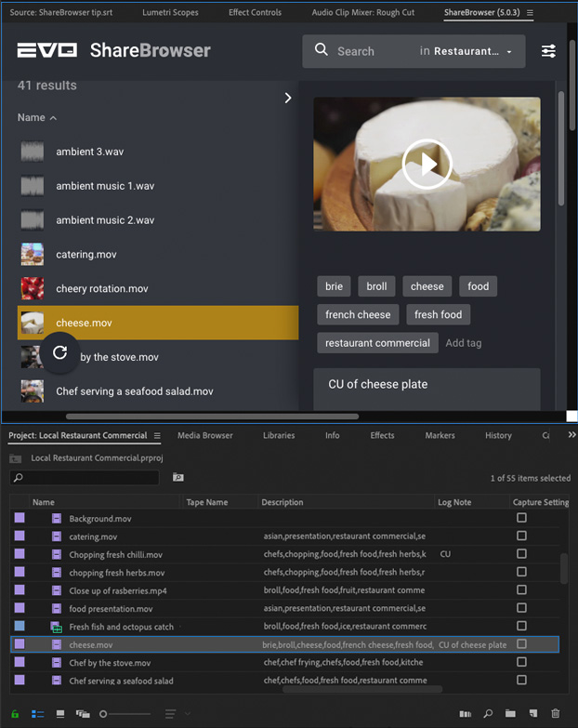Open the Markers tab
578x728 pixels.
pos(440,435)
